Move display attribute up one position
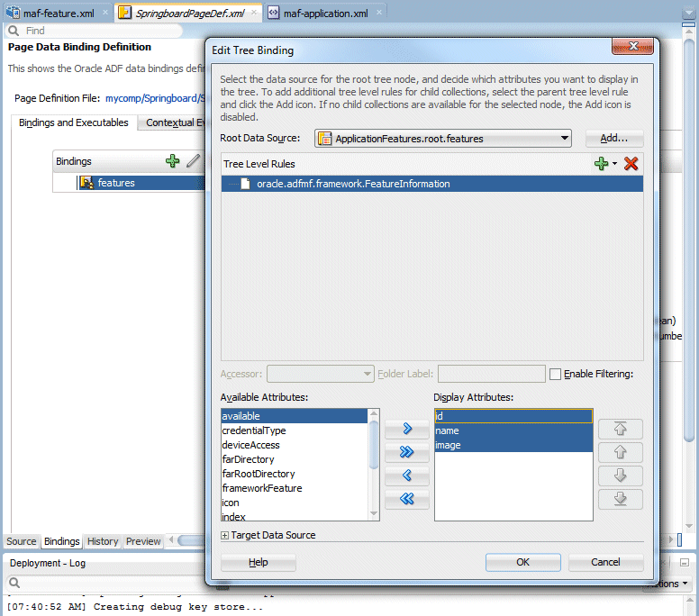 [x=620, y=452]
